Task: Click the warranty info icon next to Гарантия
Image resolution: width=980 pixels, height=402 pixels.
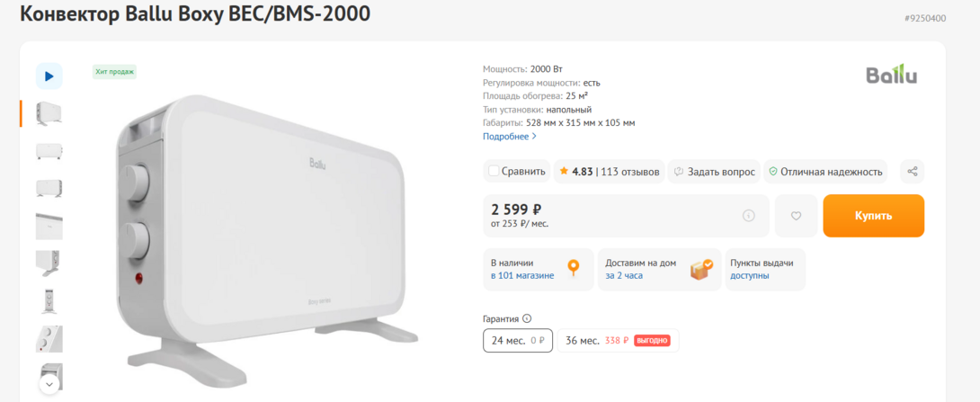Action: (527, 318)
